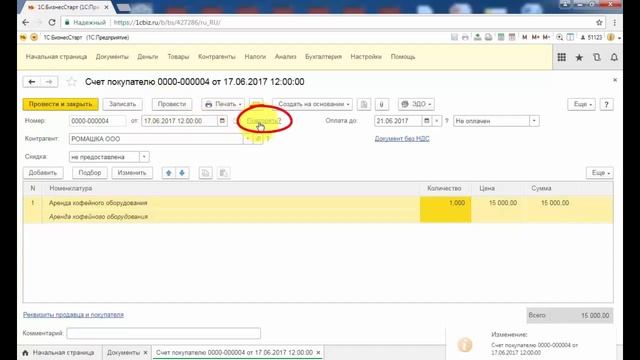Image resolution: width=640 pixels, height=360 pixels.
Task: Open the calendar picker in the invoice date field
Action: click(x=222, y=121)
